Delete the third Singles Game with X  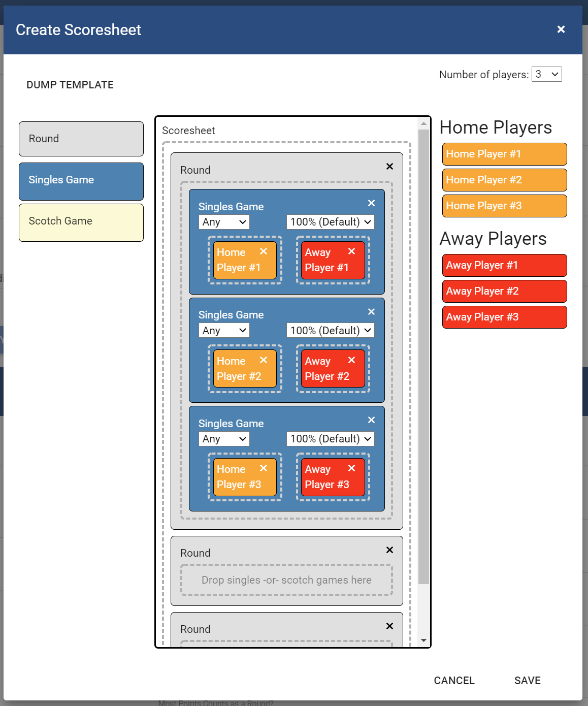(x=371, y=420)
